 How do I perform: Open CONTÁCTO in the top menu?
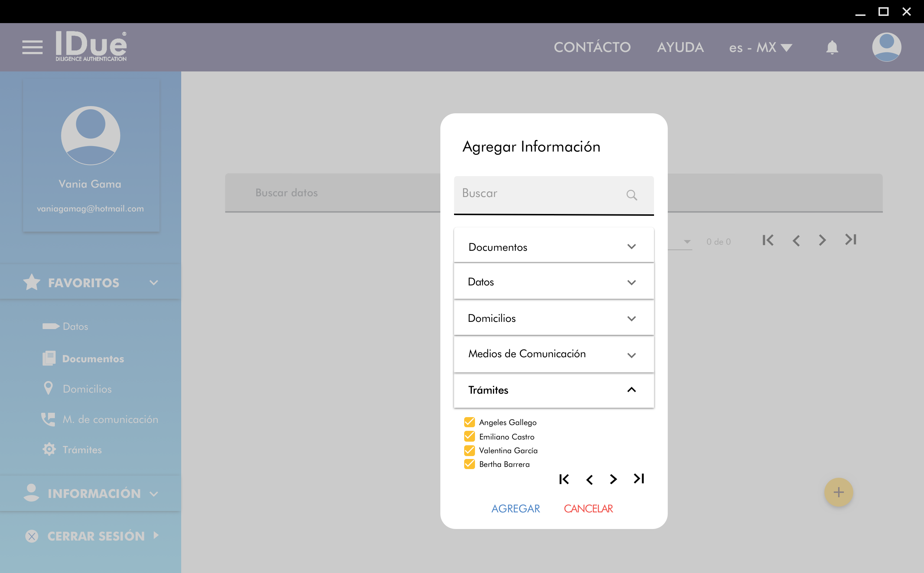click(x=592, y=47)
